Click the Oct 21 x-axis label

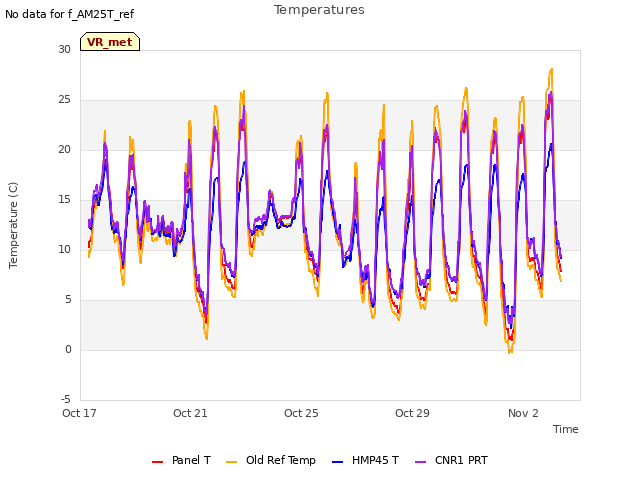(190, 413)
